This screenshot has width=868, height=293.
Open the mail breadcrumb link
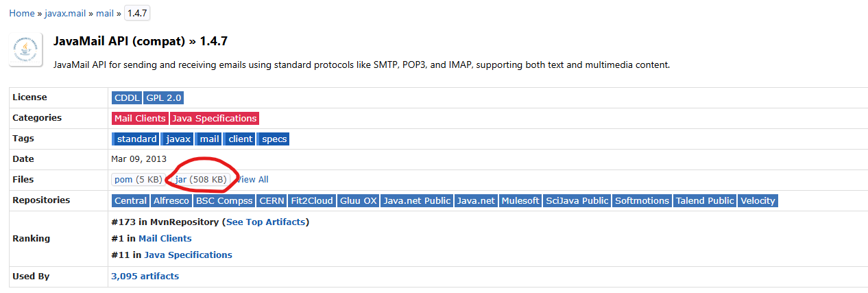coord(105,13)
